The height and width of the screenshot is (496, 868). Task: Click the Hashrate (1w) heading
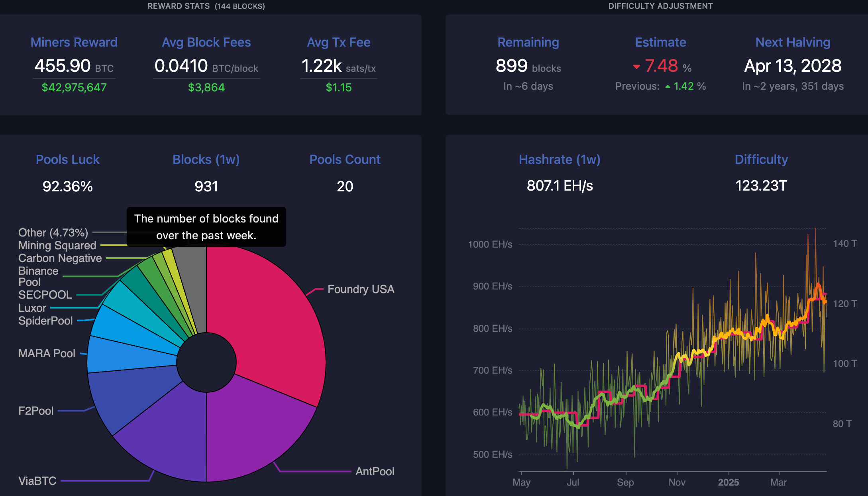click(559, 159)
